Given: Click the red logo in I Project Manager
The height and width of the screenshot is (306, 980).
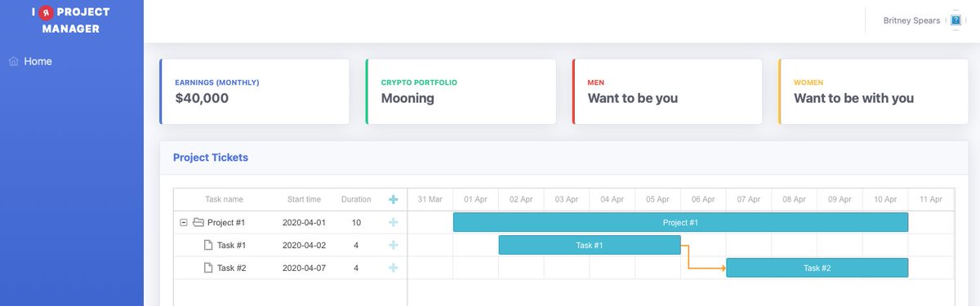Looking at the screenshot, I should point(46,13).
